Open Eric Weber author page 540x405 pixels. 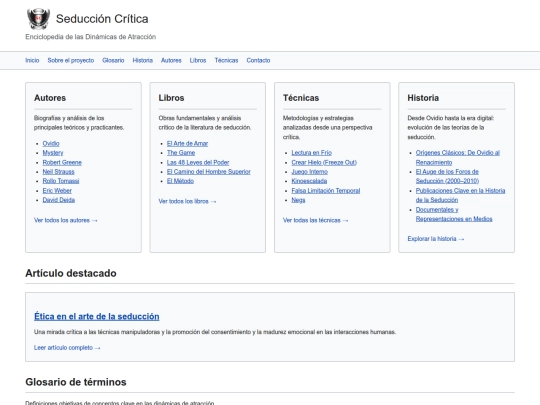pyautogui.click(x=57, y=190)
